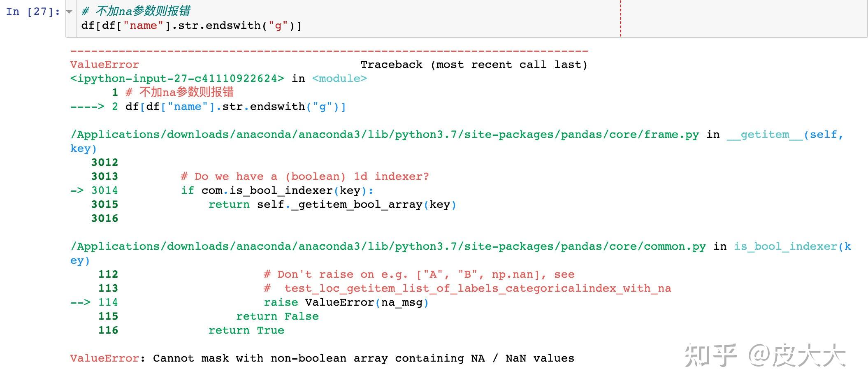Click line number 3016 in the traceback
The image size is (868, 390).
104,219
